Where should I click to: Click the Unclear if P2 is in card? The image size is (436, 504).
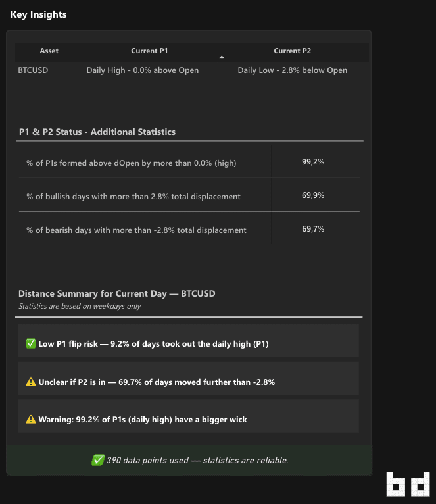pyautogui.click(x=189, y=378)
